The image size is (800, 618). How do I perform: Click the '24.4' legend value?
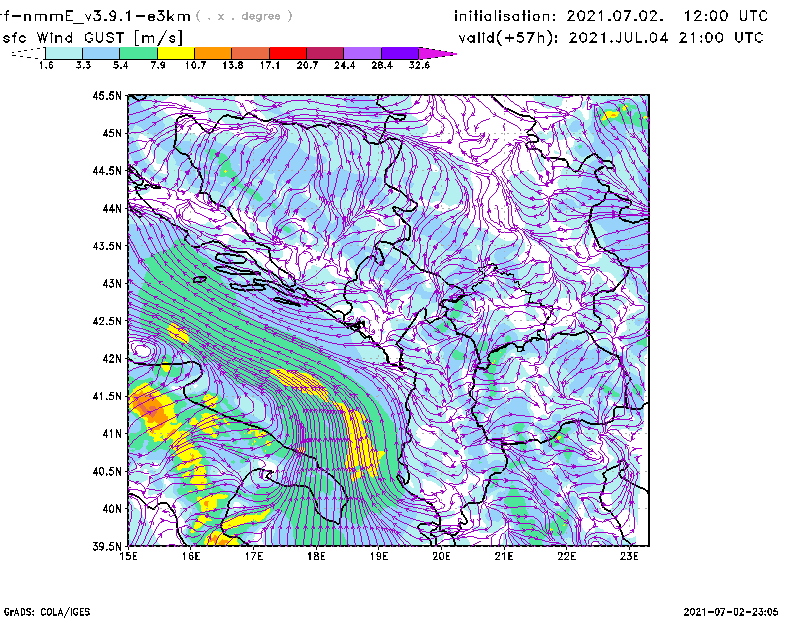(344, 65)
